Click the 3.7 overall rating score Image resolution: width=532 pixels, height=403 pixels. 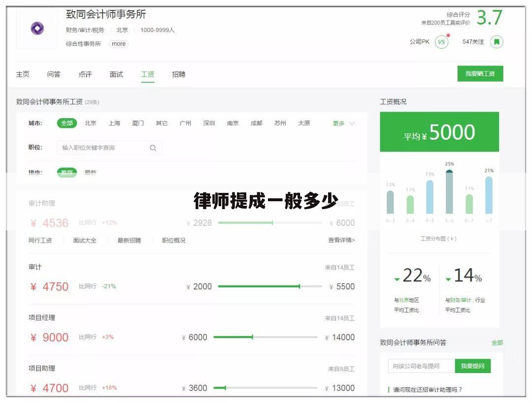point(489,17)
